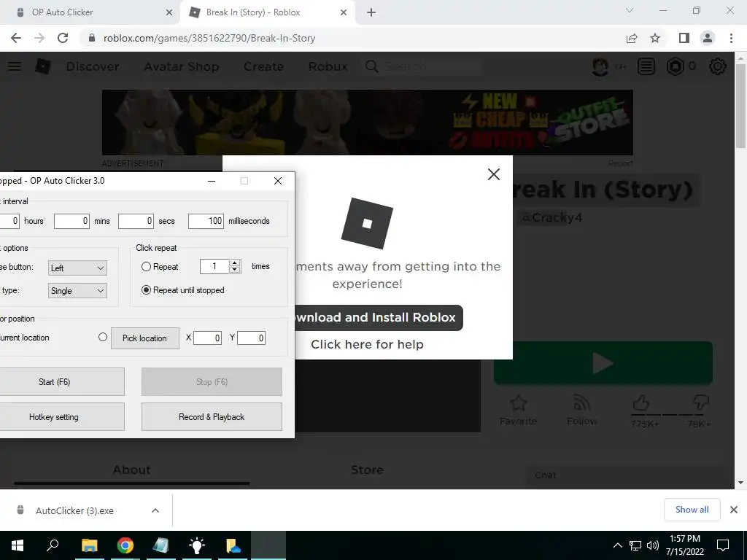Click here for help link
Image resolution: width=747 pixels, height=560 pixels.
[368, 344]
